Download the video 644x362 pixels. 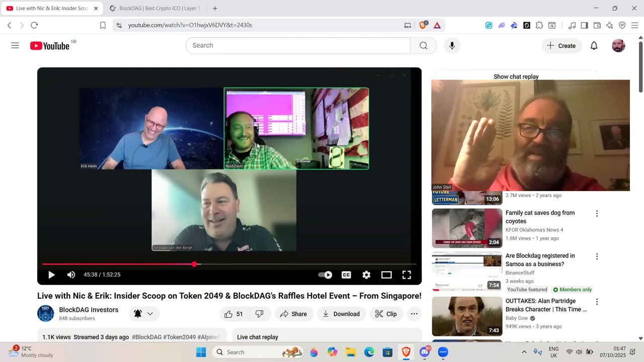point(342,314)
